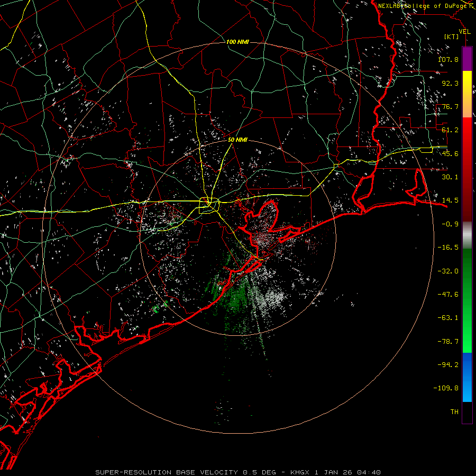Click the -32.0 value on velocity scale
This screenshot has height=476, width=476.
tap(448, 271)
